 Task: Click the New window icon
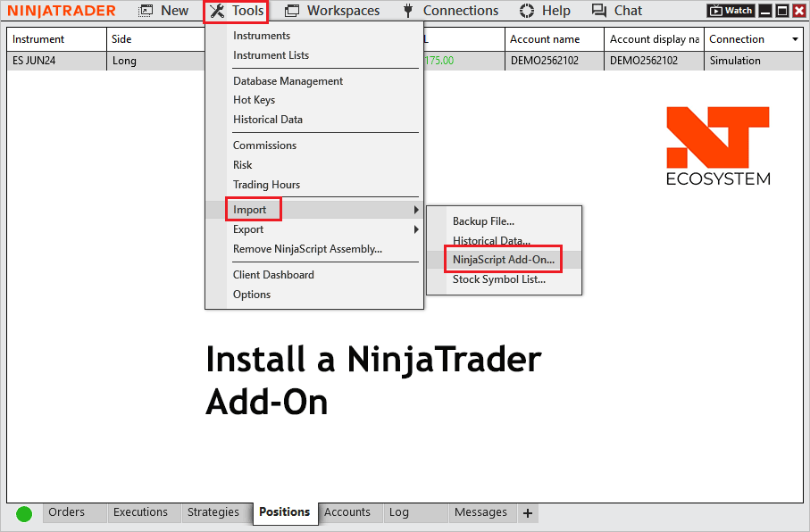click(146, 11)
